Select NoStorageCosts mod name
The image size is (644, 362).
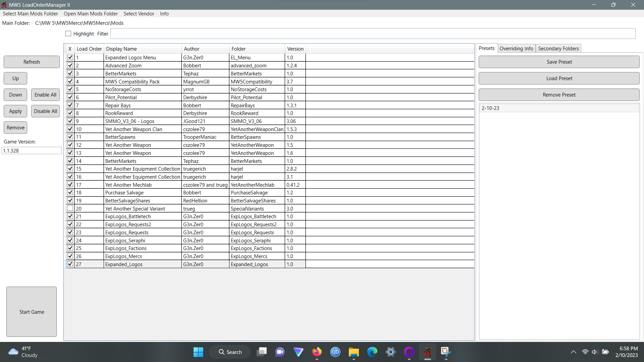(123, 89)
